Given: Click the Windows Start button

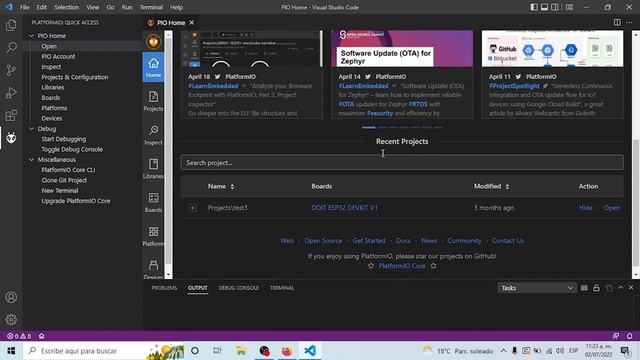Looking at the screenshot, I should click(11, 351).
